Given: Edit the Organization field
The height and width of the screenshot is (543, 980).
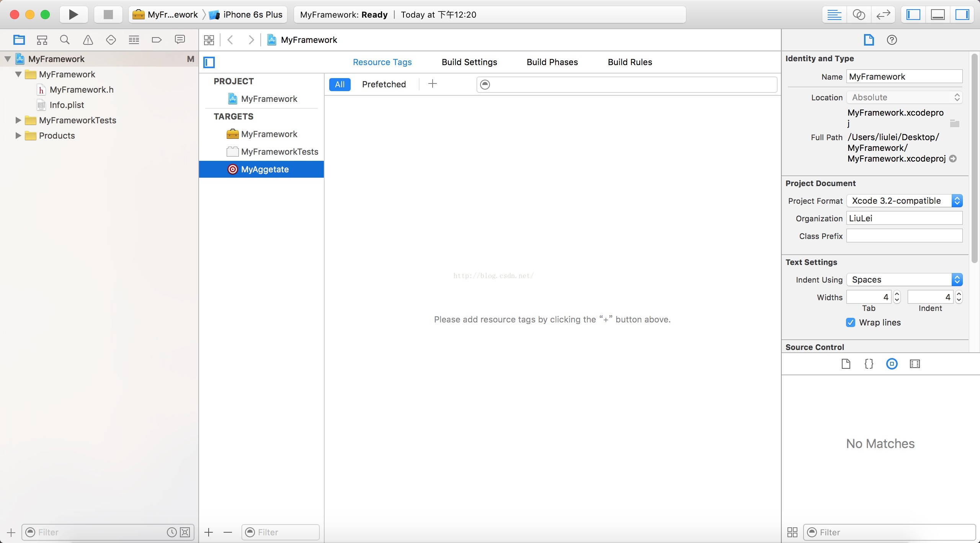Looking at the screenshot, I should coord(904,218).
